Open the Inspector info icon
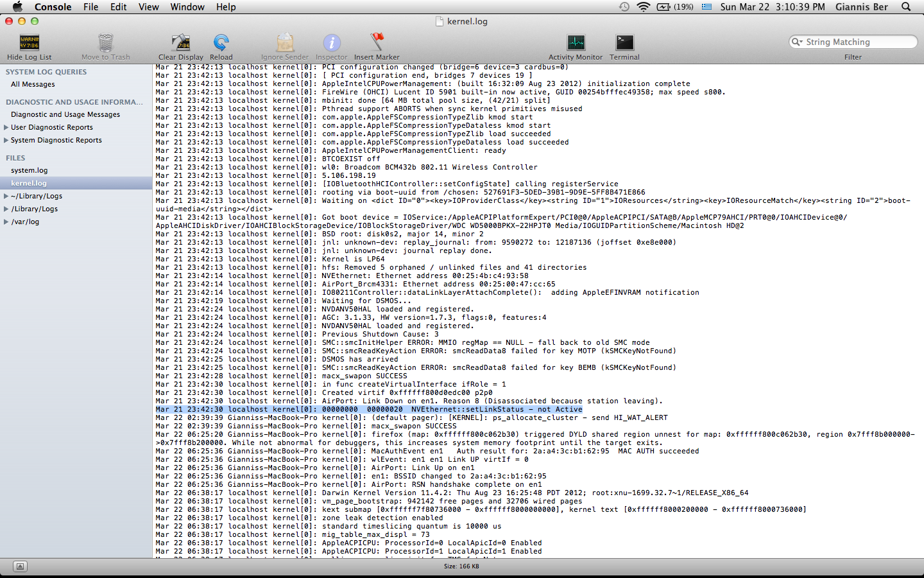The width and height of the screenshot is (924, 578). pyautogui.click(x=332, y=43)
